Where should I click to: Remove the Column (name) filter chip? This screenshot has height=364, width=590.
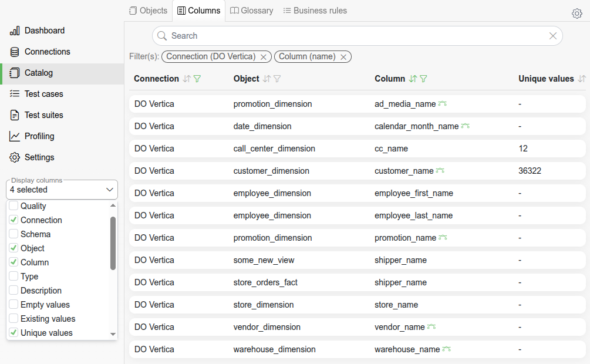[x=343, y=57]
